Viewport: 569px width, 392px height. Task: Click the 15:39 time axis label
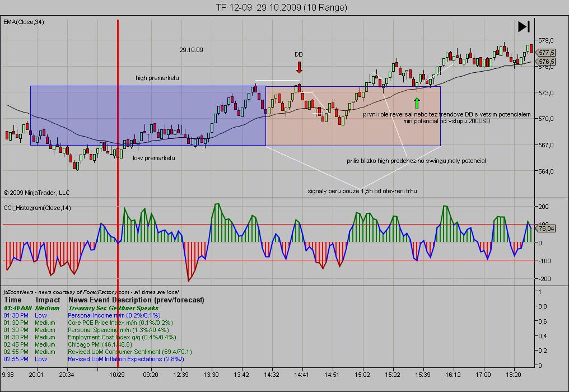[x=423, y=375]
